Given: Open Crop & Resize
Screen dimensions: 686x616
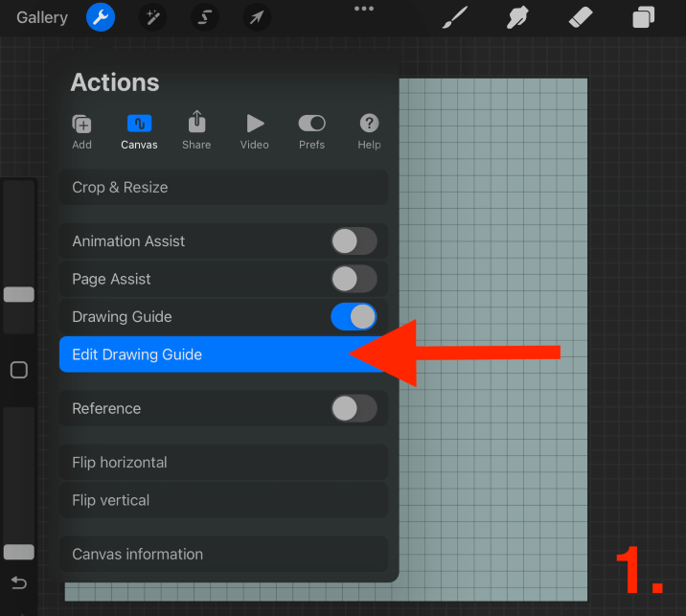Looking at the screenshot, I should point(223,187).
